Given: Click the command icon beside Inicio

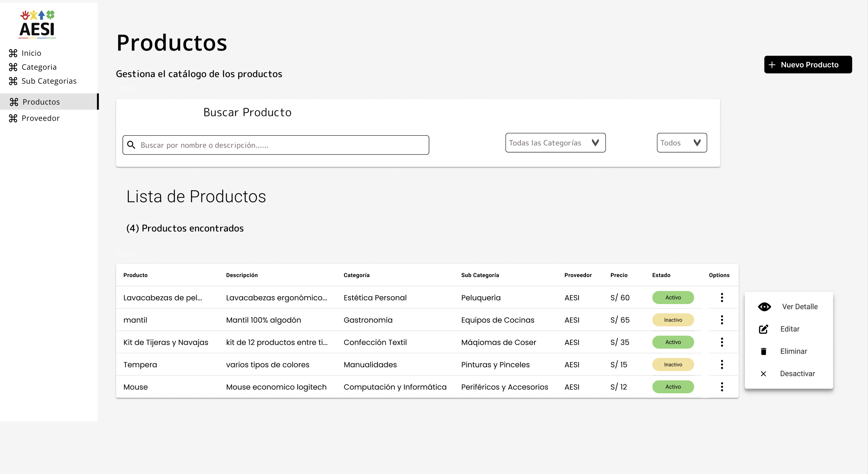Looking at the screenshot, I should [x=13, y=53].
